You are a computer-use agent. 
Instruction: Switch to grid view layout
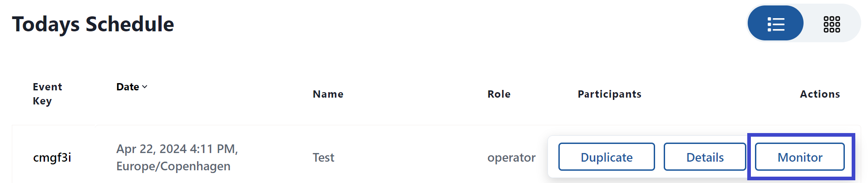(832, 24)
